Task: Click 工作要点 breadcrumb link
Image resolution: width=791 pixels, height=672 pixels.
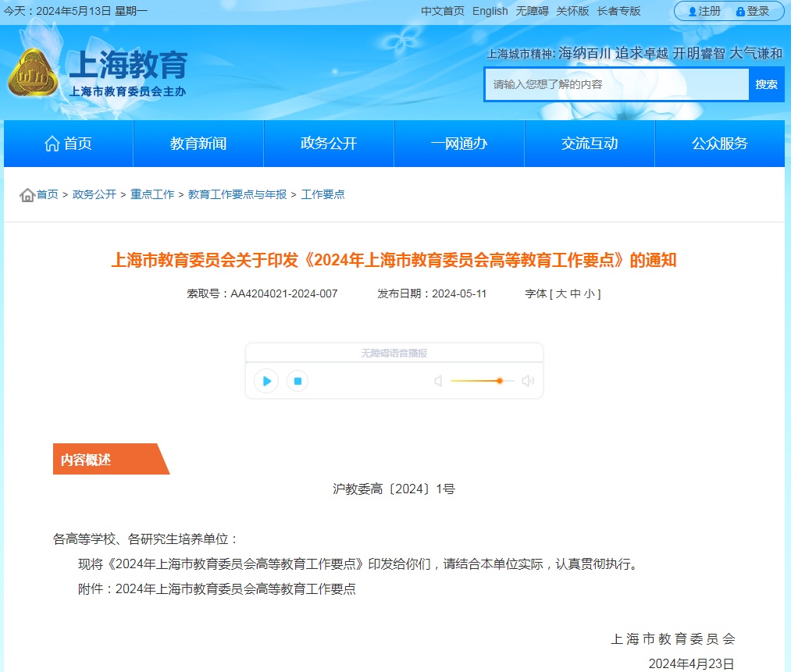Action: (x=322, y=194)
